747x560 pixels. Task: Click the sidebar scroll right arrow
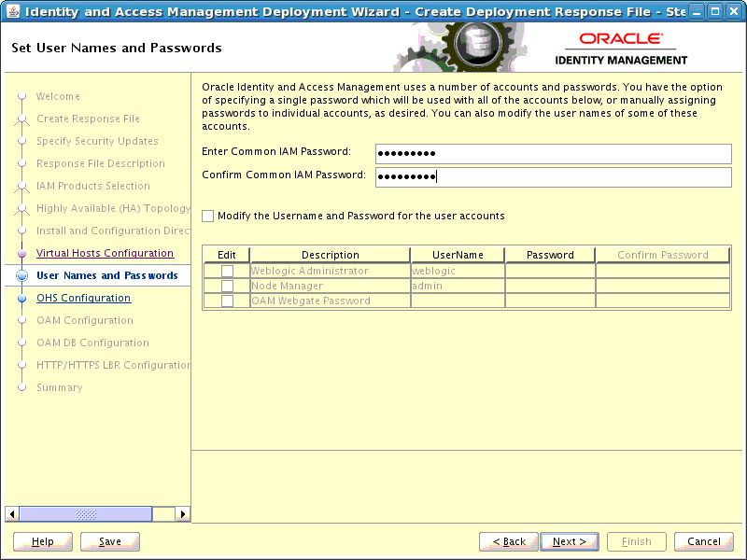point(182,514)
